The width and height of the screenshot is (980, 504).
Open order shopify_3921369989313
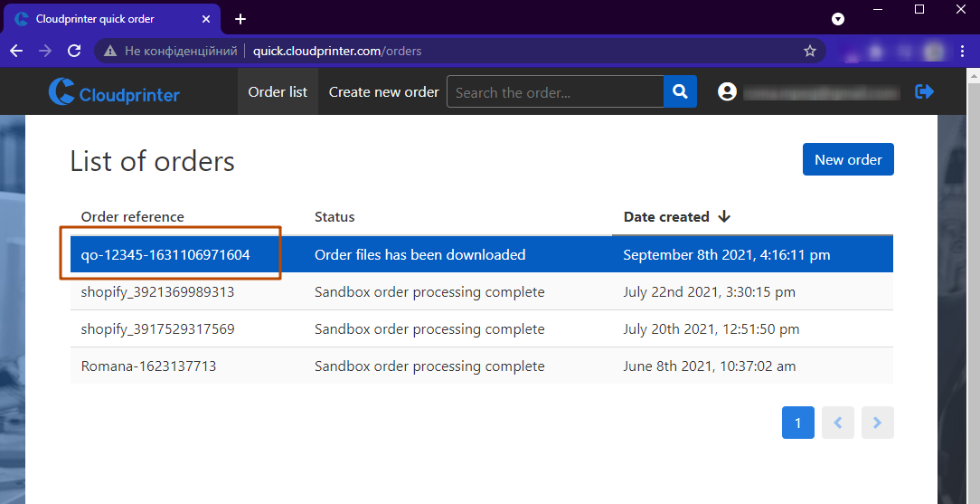pos(157,292)
